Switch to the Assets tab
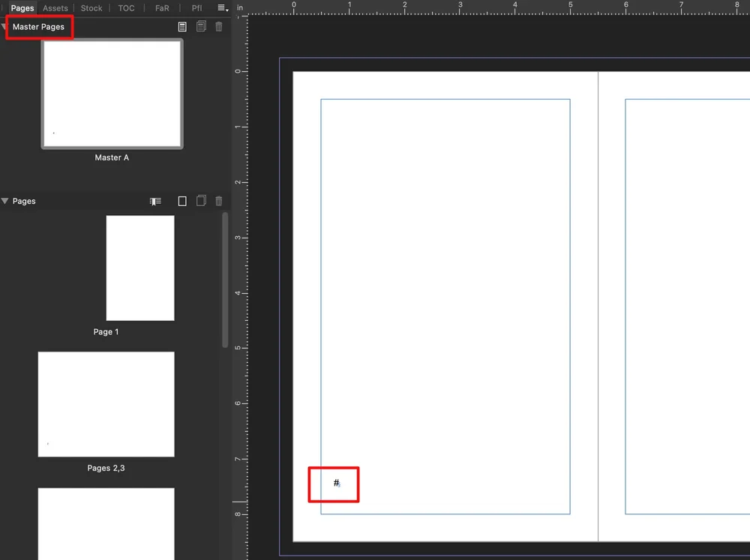 (x=55, y=8)
